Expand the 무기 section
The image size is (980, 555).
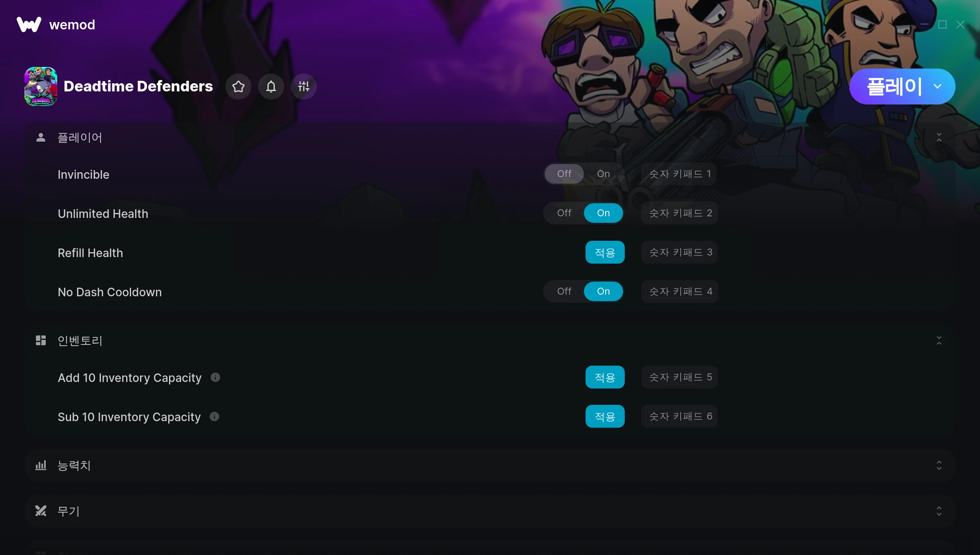[x=939, y=511]
